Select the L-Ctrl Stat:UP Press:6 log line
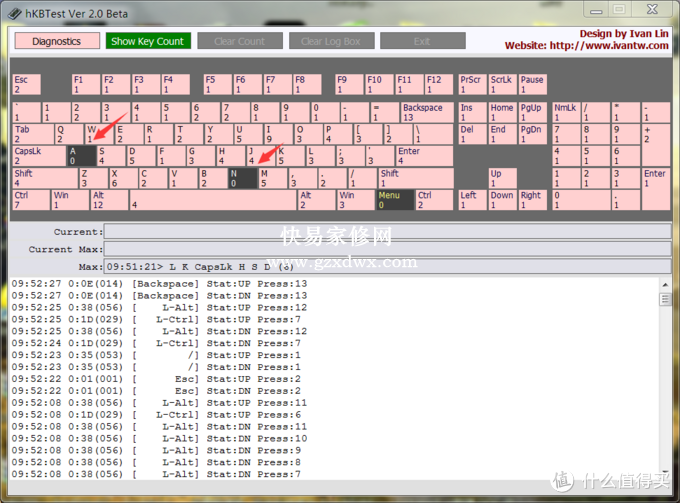Image resolution: width=680 pixels, height=503 pixels. click(x=156, y=415)
